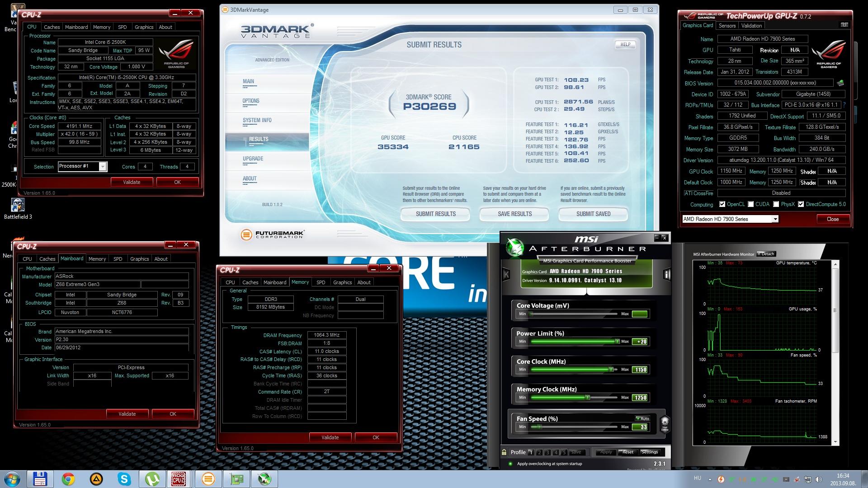Click the BIOS save chip icon
868x488 pixels.
click(x=840, y=83)
